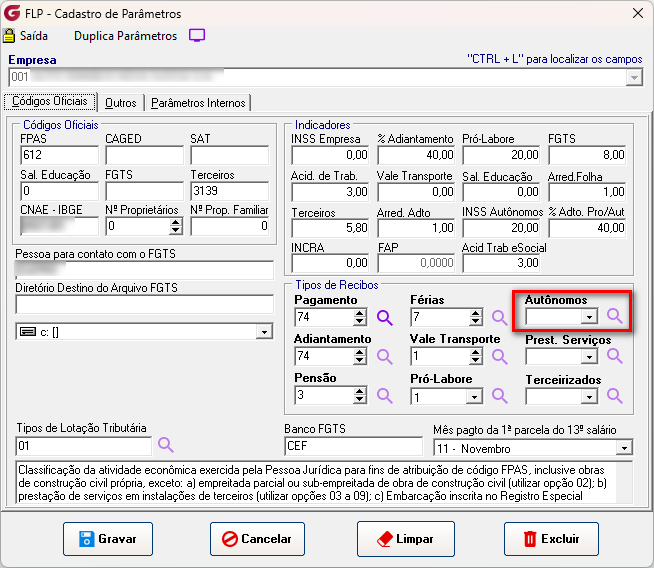The height and width of the screenshot is (568, 654).
Task: Expand the Autônomos receipt type dropdown
Action: 589,317
